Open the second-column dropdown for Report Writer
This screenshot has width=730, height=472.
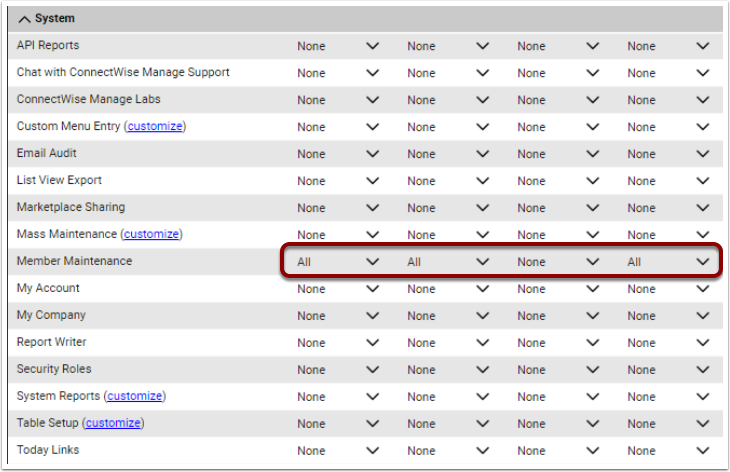pyautogui.click(x=448, y=343)
